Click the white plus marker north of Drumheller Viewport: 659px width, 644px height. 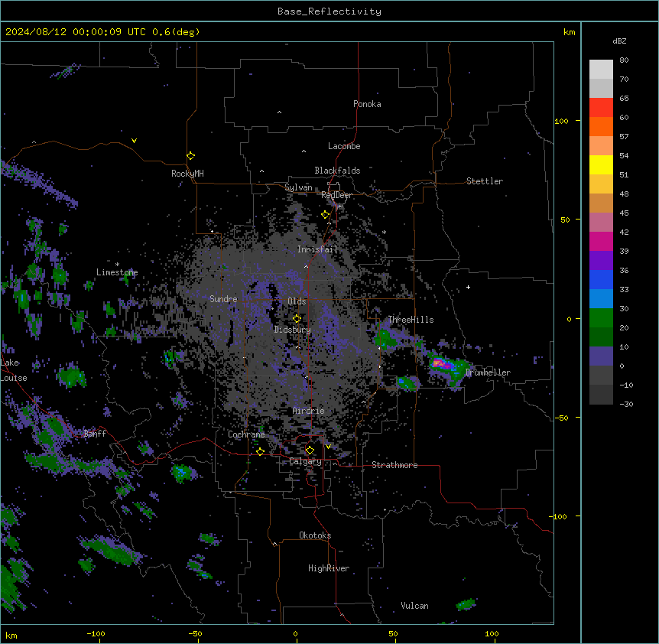click(x=468, y=287)
